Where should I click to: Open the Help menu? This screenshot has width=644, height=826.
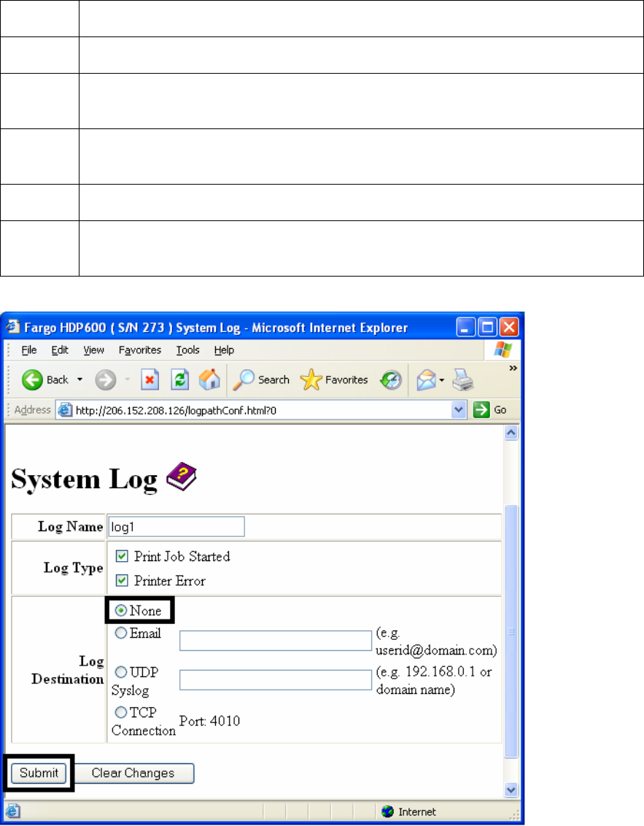tap(224, 350)
